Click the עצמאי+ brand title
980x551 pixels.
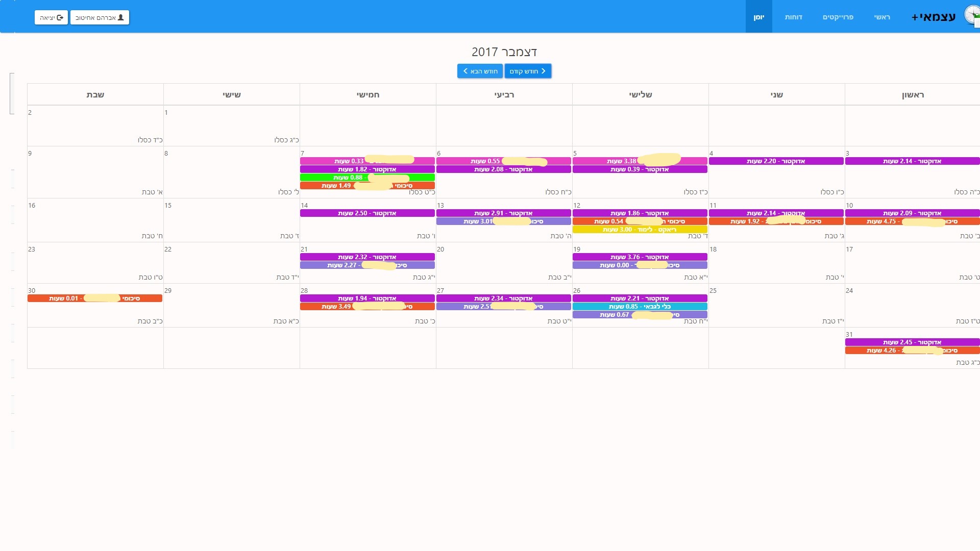934,17
